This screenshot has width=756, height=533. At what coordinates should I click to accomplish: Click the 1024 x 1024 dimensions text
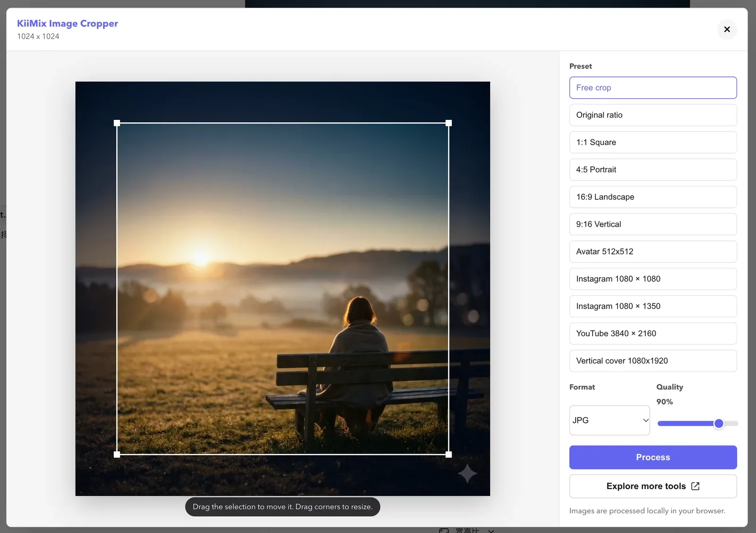(38, 36)
